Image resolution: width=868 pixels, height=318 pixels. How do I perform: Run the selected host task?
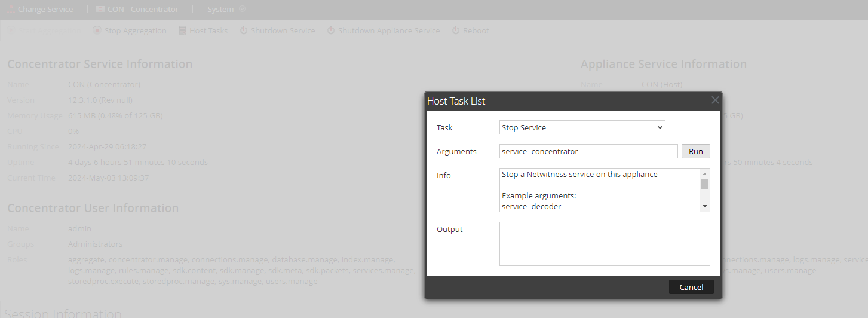[x=695, y=151]
